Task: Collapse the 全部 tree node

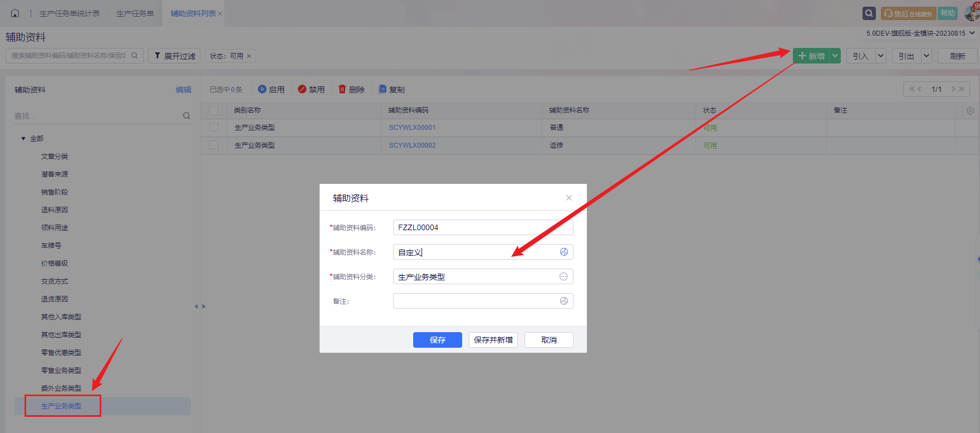Action: click(23, 138)
